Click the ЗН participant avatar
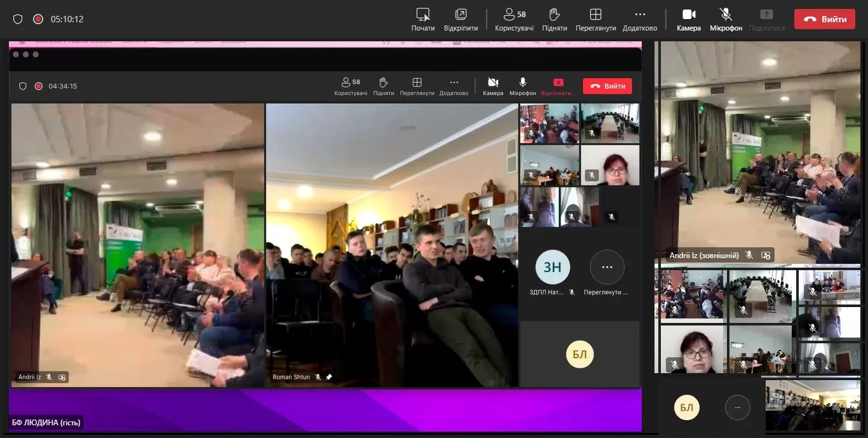The height and width of the screenshot is (438, 868). pyautogui.click(x=552, y=268)
